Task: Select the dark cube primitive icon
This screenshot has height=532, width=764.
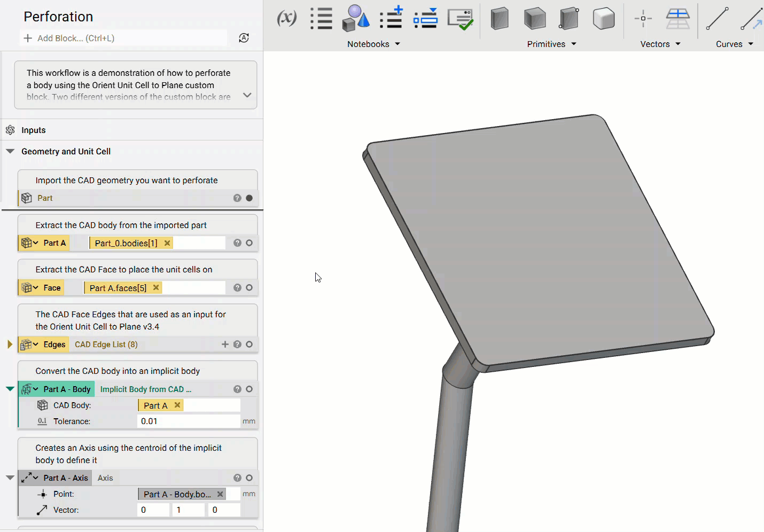Action: pos(534,19)
